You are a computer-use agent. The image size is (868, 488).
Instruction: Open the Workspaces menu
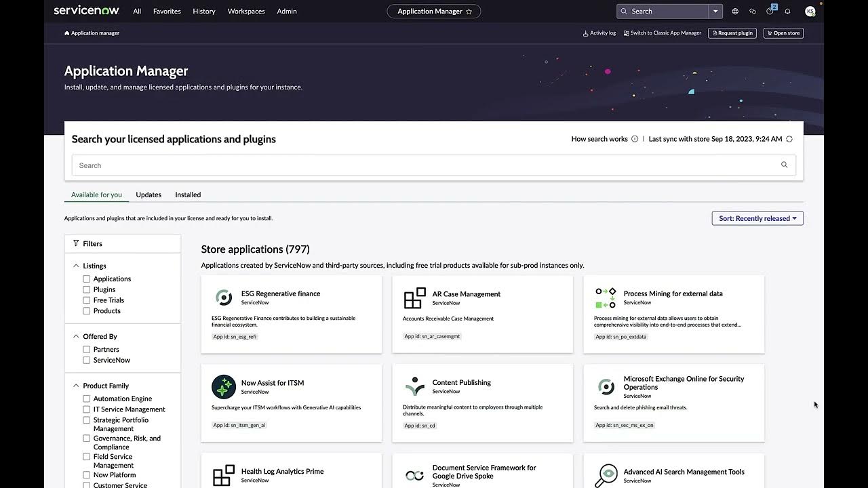[x=247, y=12]
